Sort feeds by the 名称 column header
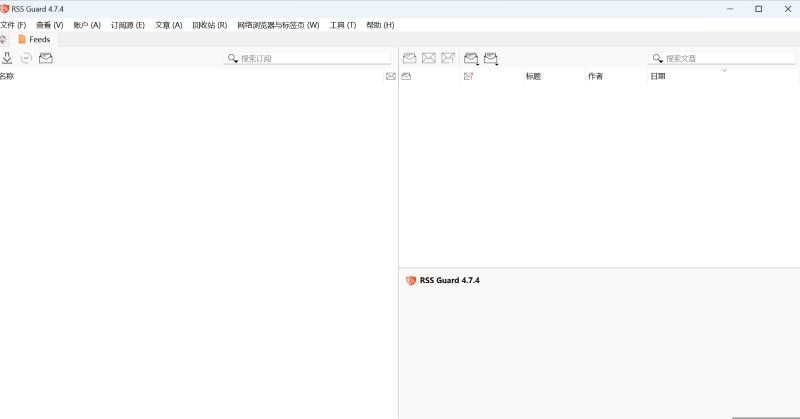Image resolution: width=800 pixels, height=419 pixels. pos(191,76)
